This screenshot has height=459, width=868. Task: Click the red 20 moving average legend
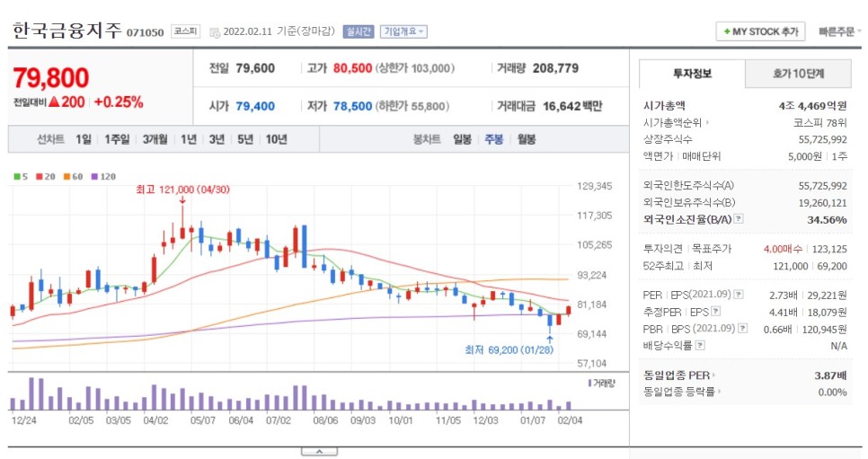pyautogui.click(x=46, y=177)
